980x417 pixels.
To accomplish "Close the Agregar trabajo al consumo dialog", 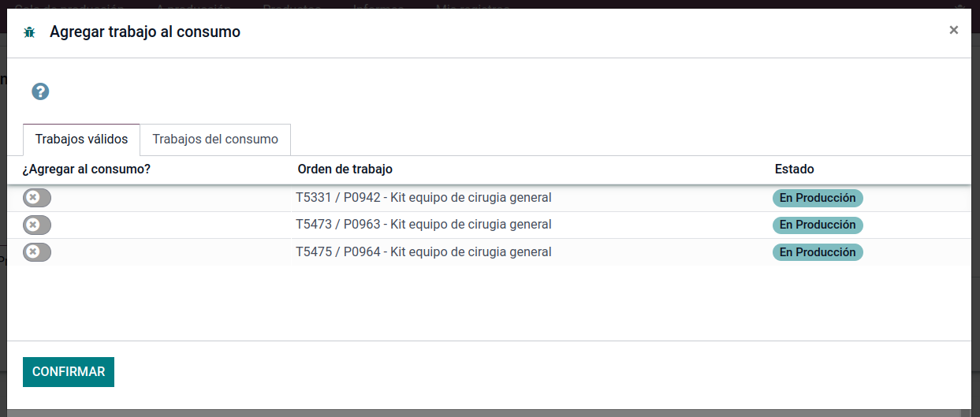I will click(953, 30).
